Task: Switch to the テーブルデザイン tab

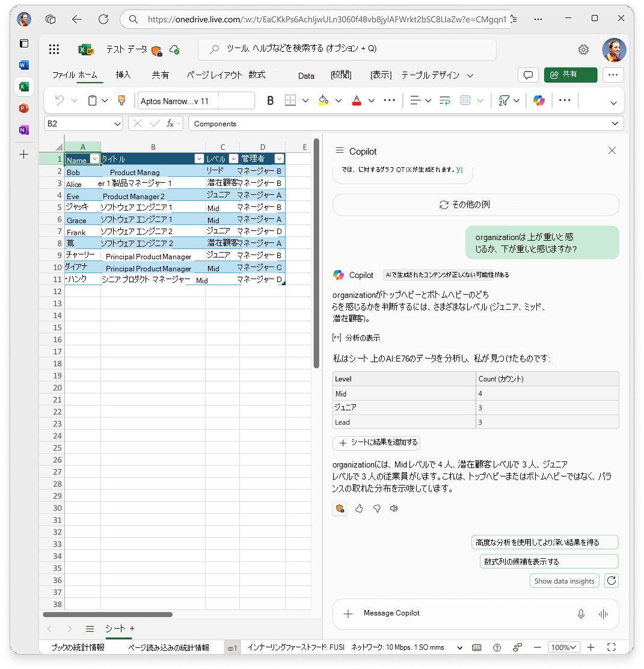Action: pyautogui.click(x=430, y=75)
